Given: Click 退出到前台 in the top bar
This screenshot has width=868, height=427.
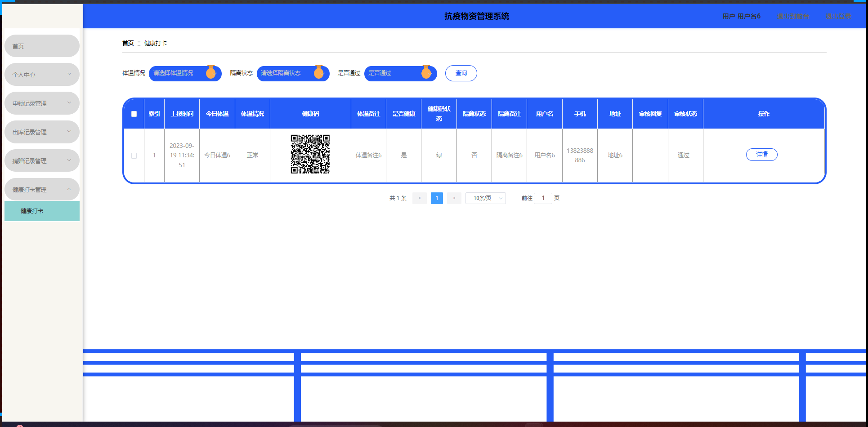Looking at the screenshot, I should pyautogui.click(x=793, y=16).
